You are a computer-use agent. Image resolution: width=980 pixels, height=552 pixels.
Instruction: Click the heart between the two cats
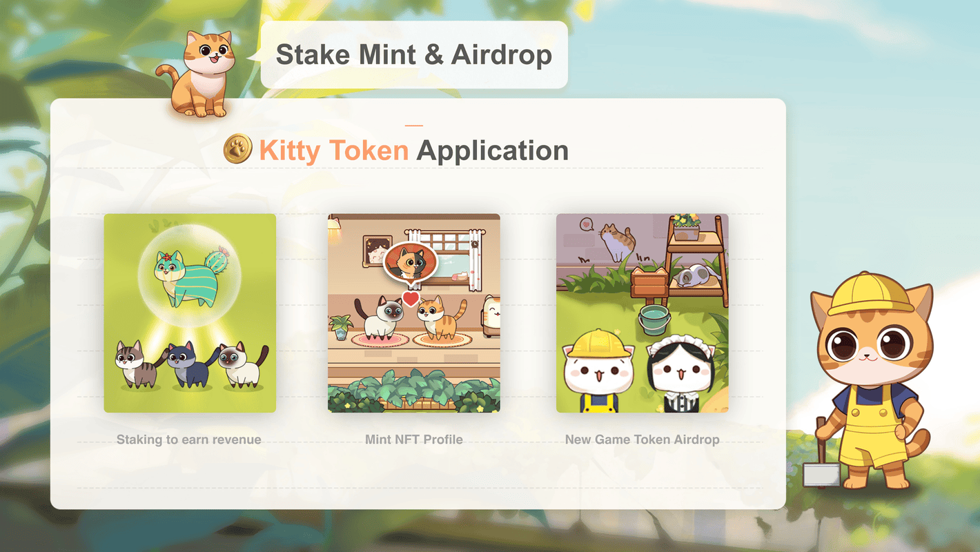tap(411, 299)
